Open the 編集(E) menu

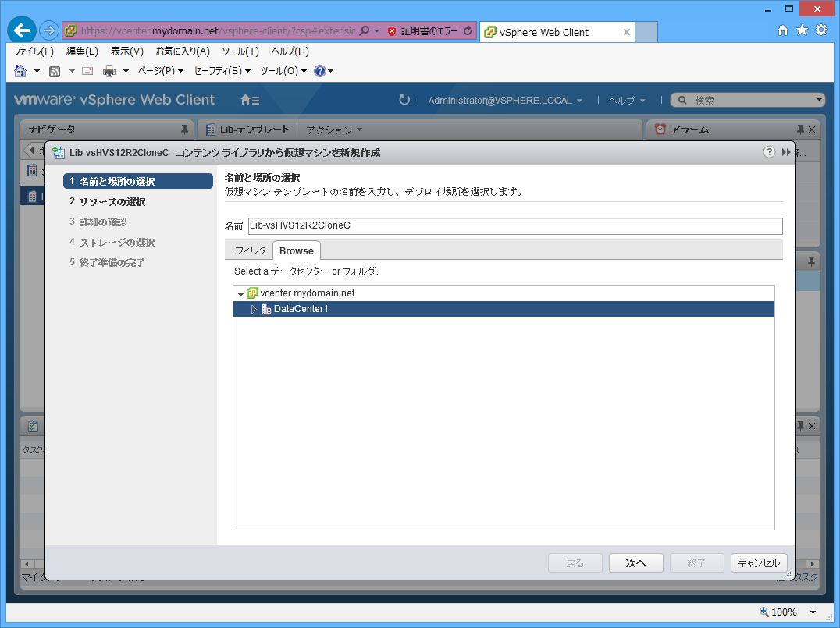pyautogui.click(x=82, y=51)
